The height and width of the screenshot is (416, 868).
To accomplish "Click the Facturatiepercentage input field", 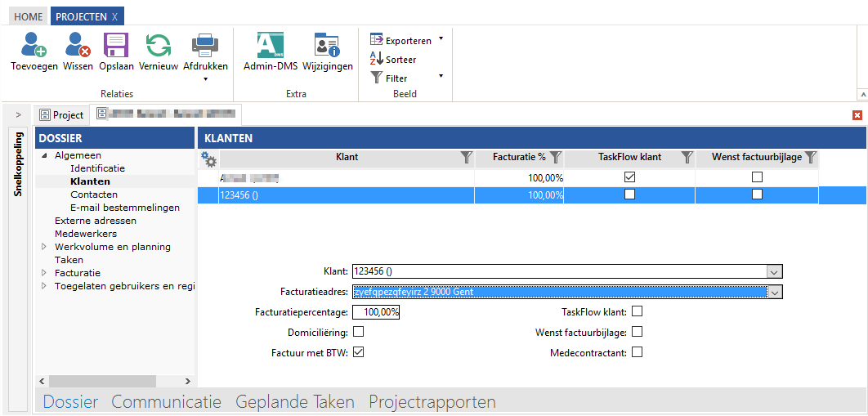I will pos(376,312).
